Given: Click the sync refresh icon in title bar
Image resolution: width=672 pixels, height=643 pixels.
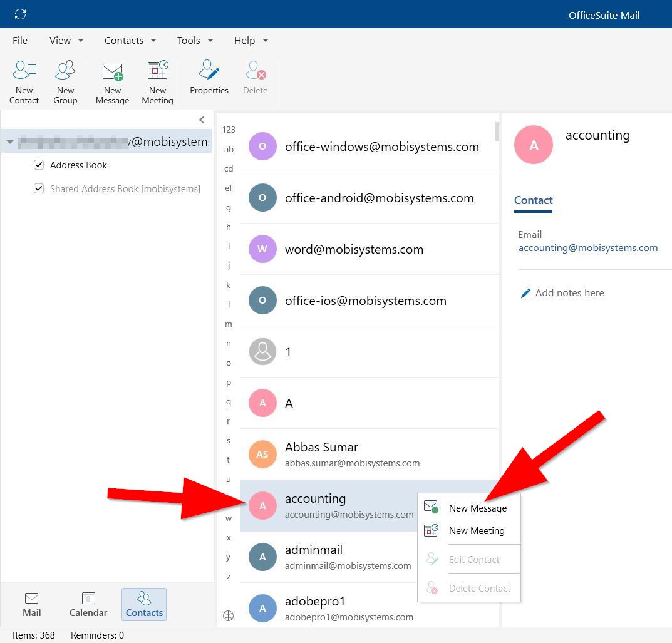Looking at the screenshot, I should pos(20,14).
